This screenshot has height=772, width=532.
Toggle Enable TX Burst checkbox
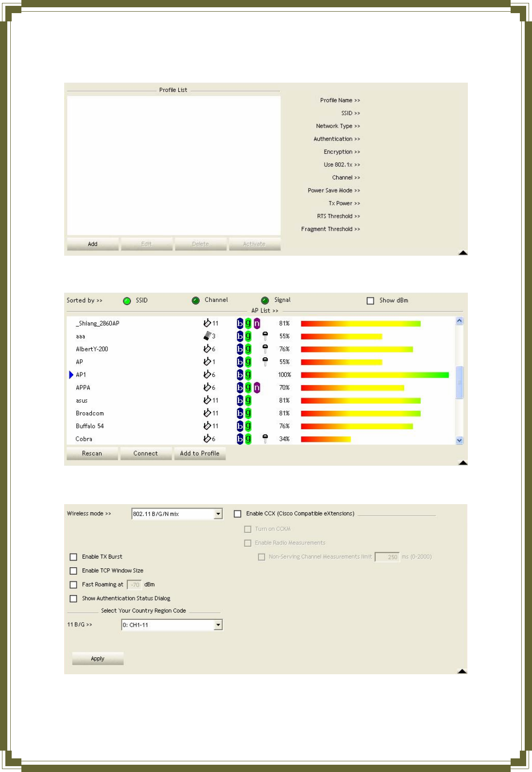click(x=73, y=557)
